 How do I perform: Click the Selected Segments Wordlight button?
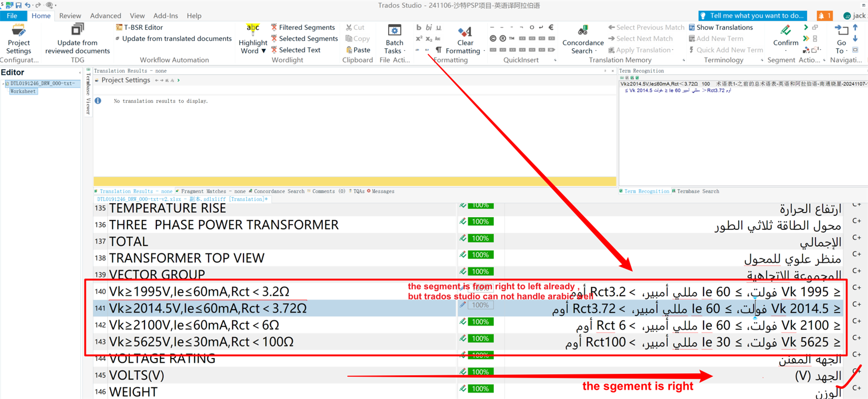coord(304,39)
